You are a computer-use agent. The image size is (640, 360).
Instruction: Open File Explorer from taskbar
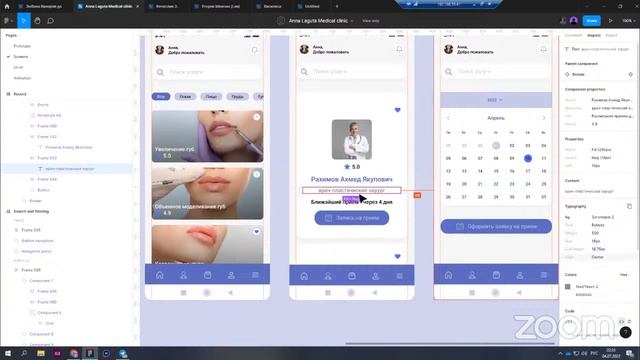point(41,353)
